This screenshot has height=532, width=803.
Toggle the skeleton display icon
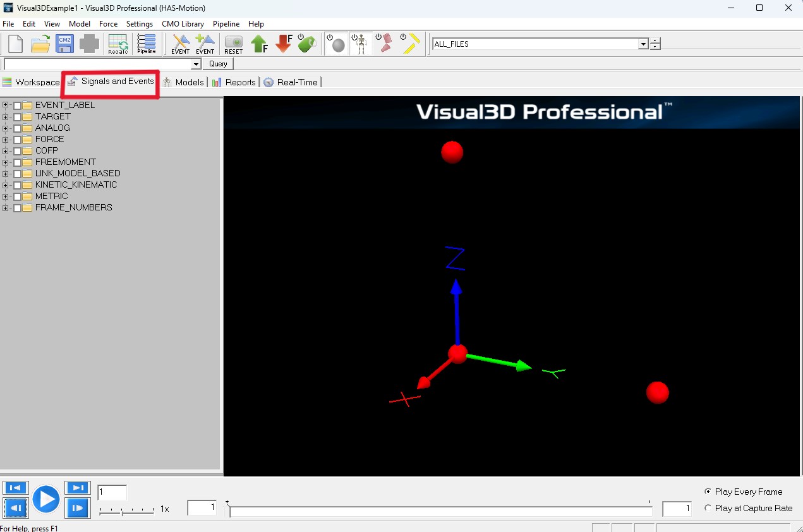pyautogui.click(x=361, y=44)
